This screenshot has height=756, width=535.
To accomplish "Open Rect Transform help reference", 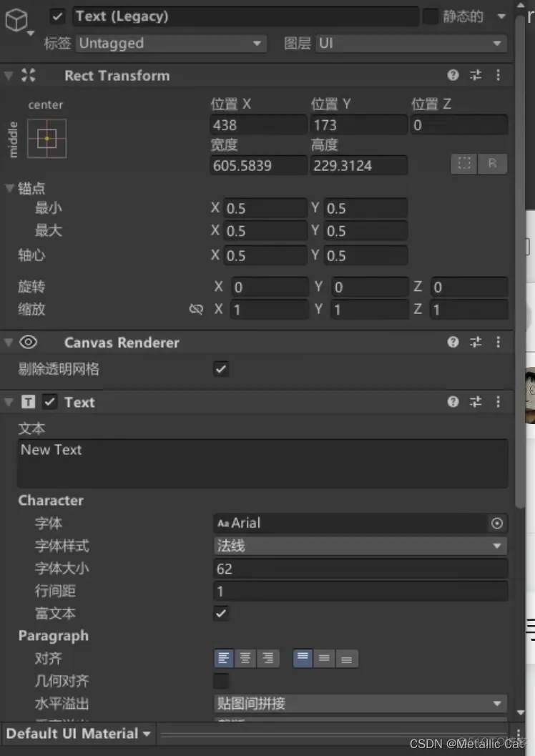I will [453, 75].
